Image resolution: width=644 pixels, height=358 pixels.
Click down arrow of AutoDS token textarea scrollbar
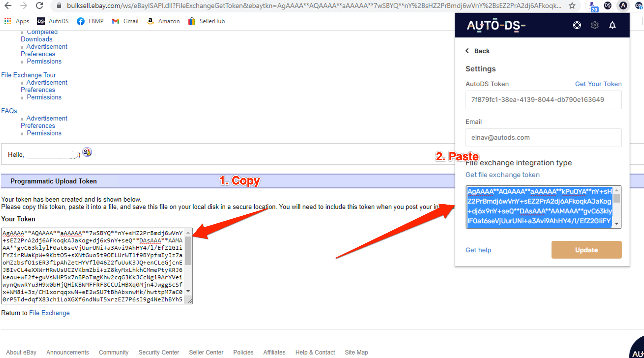click(x=617, y=224)
